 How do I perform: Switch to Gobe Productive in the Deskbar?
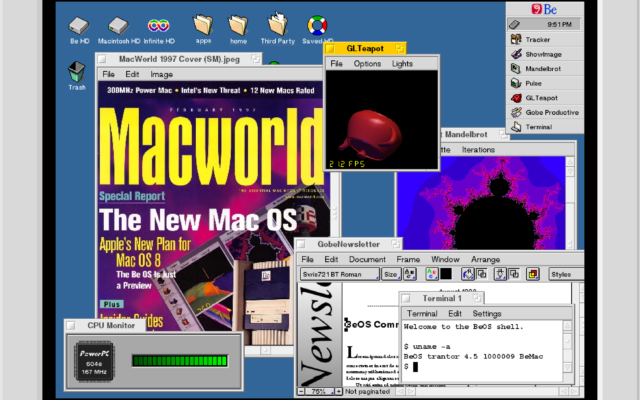tap(545, 112)
